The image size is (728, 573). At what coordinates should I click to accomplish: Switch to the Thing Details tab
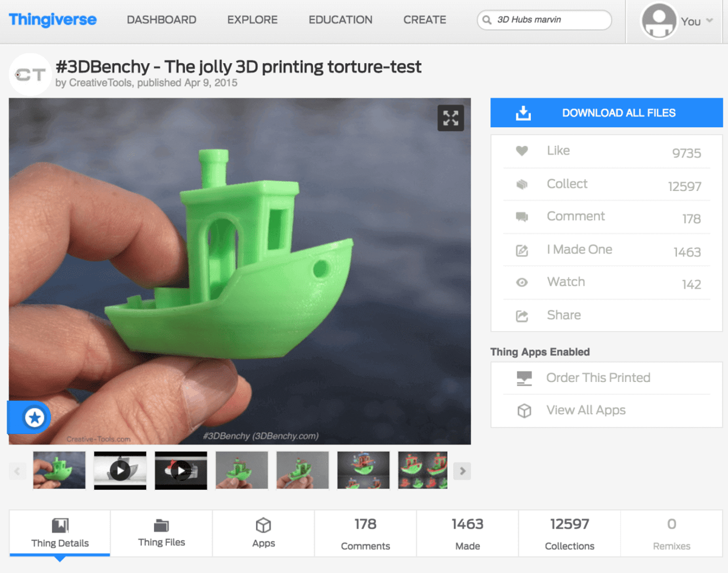60,533
